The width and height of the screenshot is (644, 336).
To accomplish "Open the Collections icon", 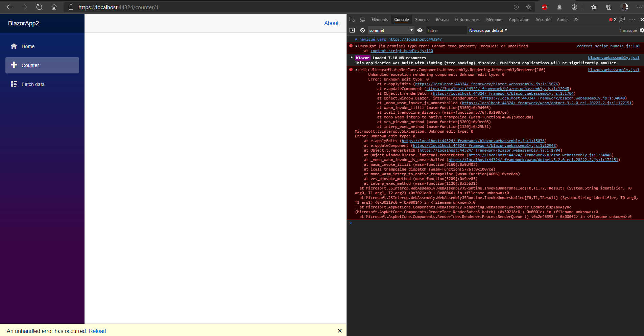I will click(609, 7).
